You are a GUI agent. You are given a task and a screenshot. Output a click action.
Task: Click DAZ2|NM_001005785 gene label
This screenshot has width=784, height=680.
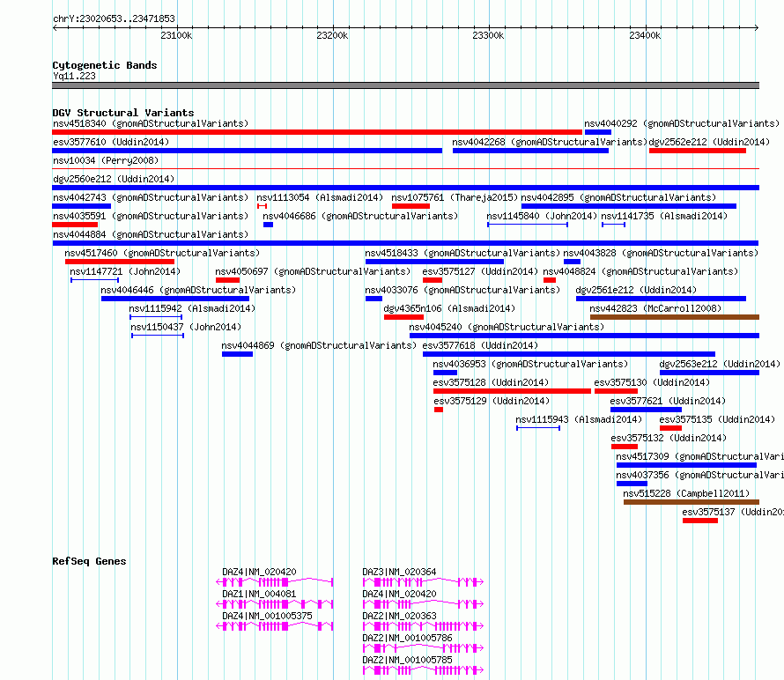(x=408, y=660)
